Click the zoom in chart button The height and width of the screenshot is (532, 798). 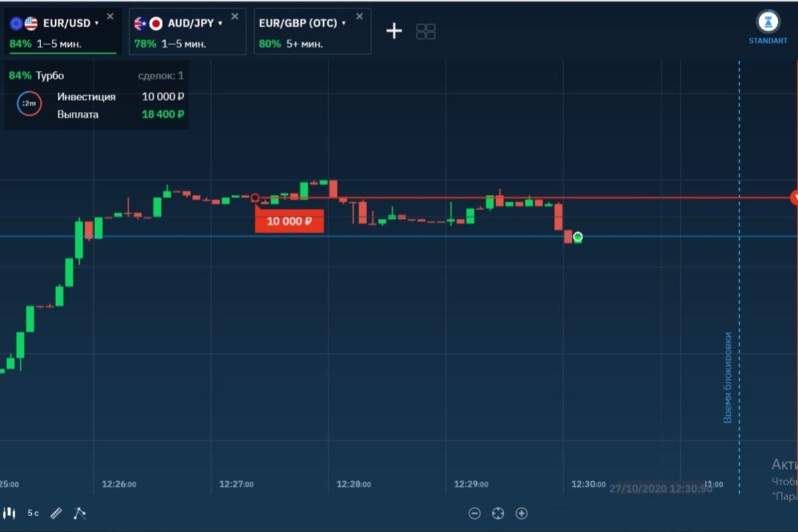click(521, 513)
